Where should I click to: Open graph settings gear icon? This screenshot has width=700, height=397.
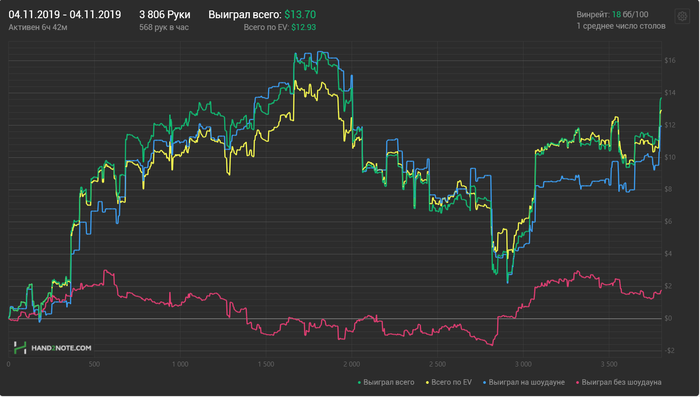click(682, 17)
